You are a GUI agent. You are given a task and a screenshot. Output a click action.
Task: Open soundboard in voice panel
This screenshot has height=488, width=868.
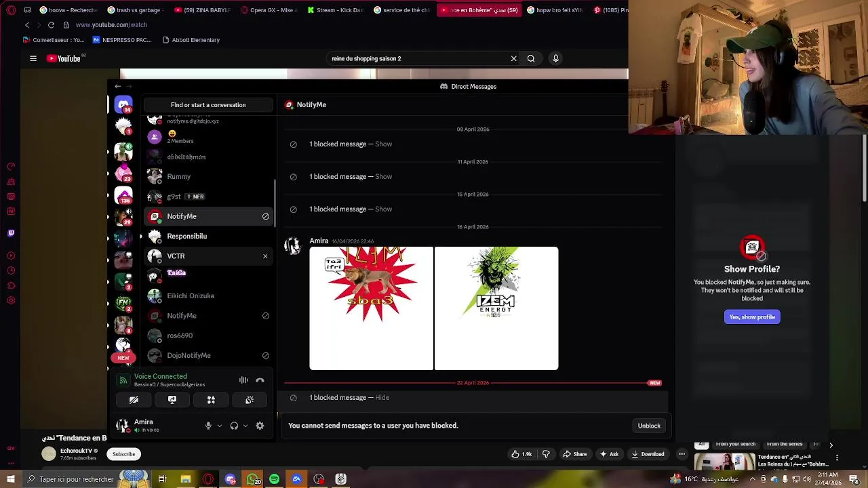click(x=250, y=400)
